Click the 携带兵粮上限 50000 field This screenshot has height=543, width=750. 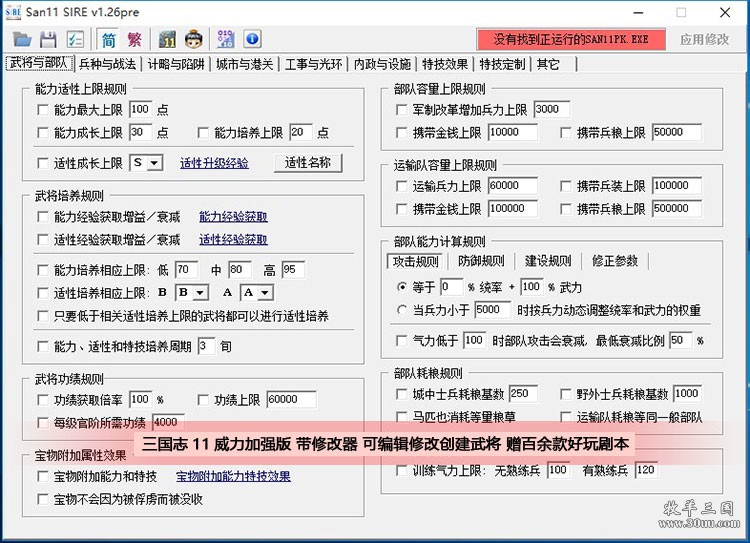point(677,133)
